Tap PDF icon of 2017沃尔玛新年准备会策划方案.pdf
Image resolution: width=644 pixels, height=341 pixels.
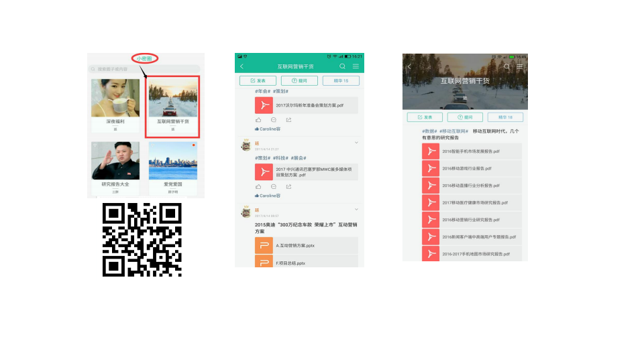click(264, 105)
